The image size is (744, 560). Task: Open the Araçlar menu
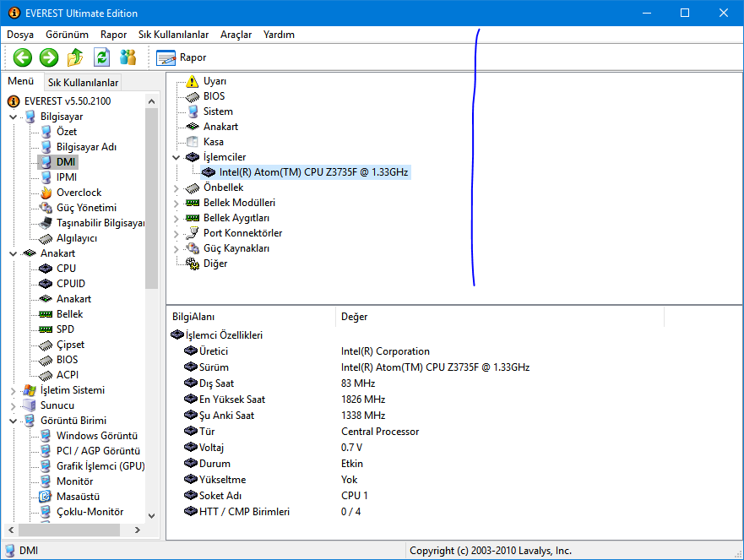[x=236, y=35]
